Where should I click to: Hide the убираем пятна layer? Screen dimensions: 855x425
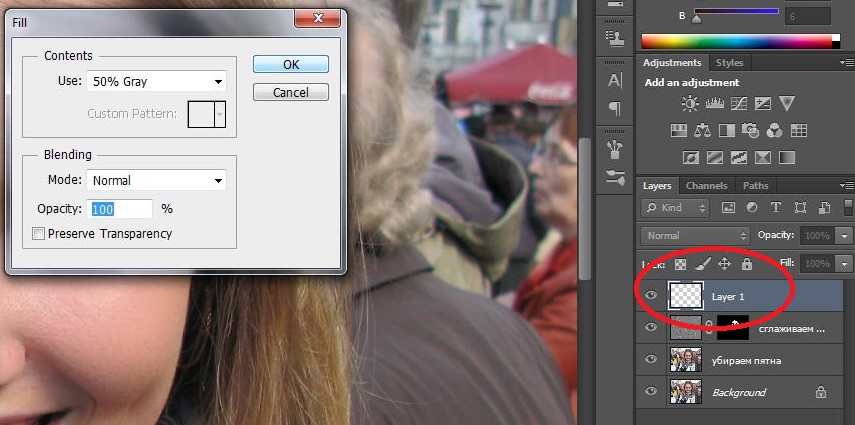pyautogui.click(x=651, y=360)
